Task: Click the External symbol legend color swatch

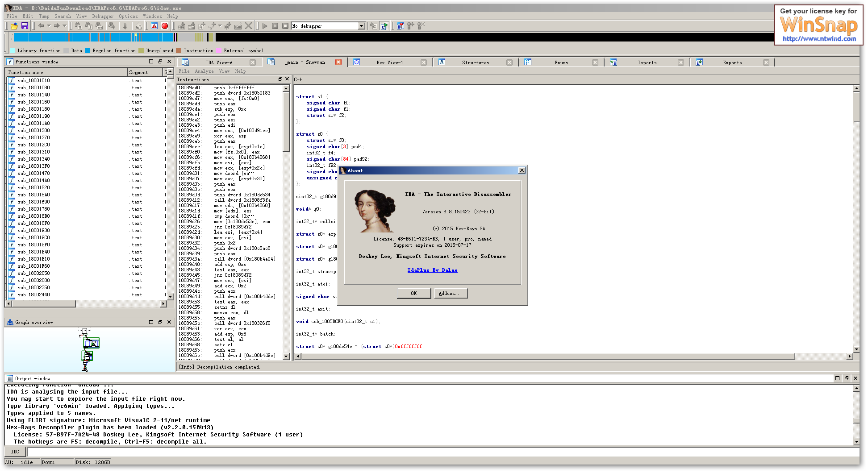Action: 219,50
